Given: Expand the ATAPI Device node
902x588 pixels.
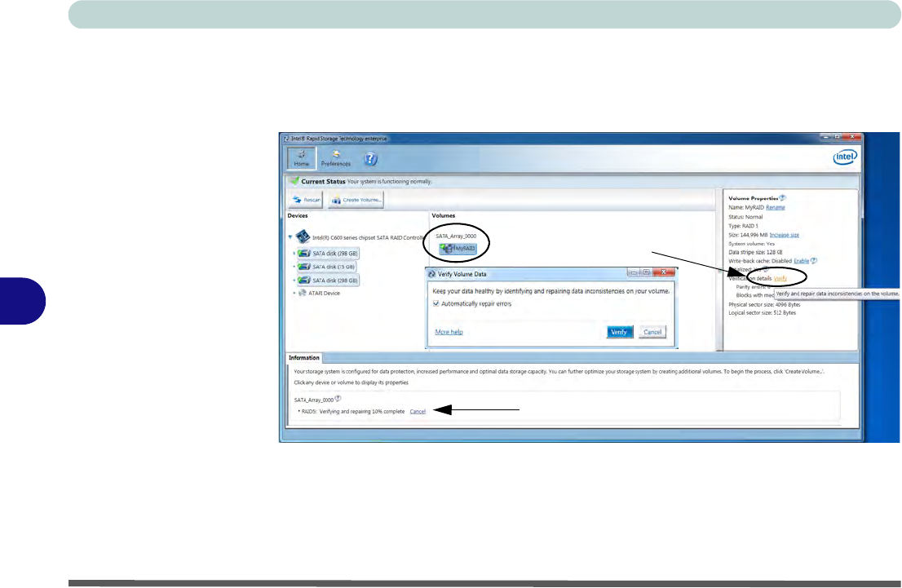Looking at the screenshot, I should pos(294,294).
